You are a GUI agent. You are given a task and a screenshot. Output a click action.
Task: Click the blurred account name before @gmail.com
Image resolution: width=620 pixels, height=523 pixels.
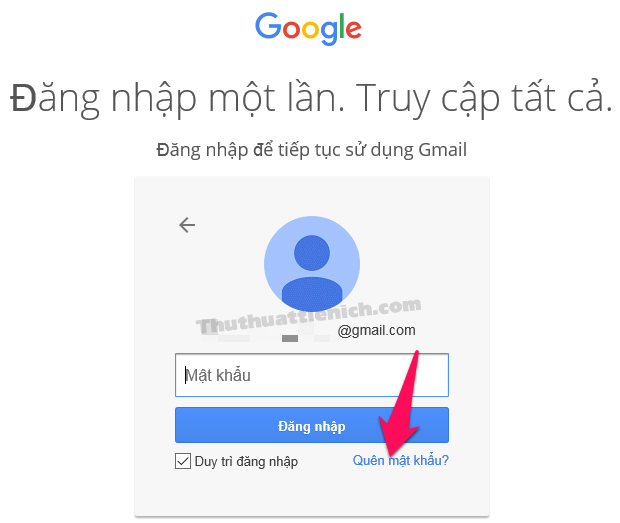tap(265, 334)
